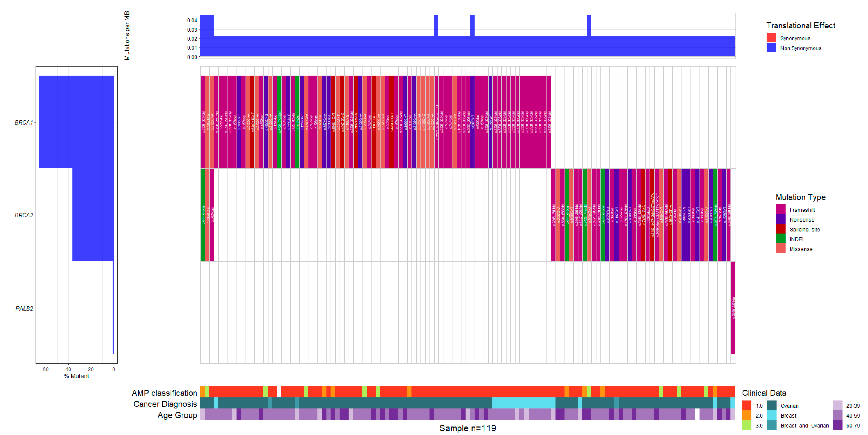Screen dimensions: 868x435
Task: Click the AMP classification track label
Action: click(x=164, y=393)
